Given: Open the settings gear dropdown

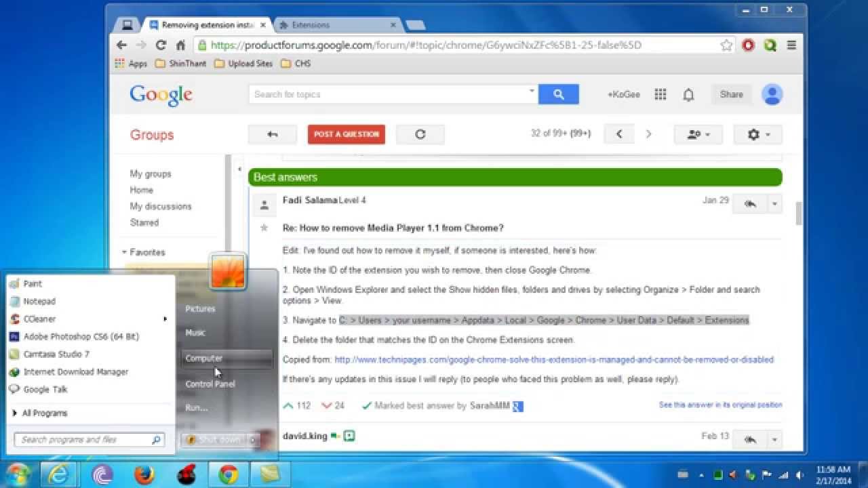Looking at the screenshot, I should click(757, 134).
